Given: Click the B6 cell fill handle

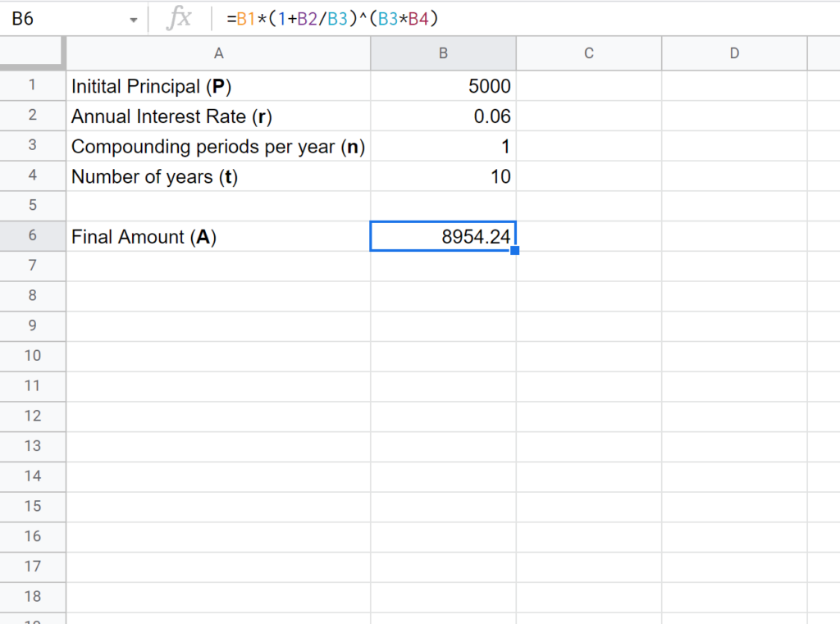Looking at the screenshot, I should [514, 248].
